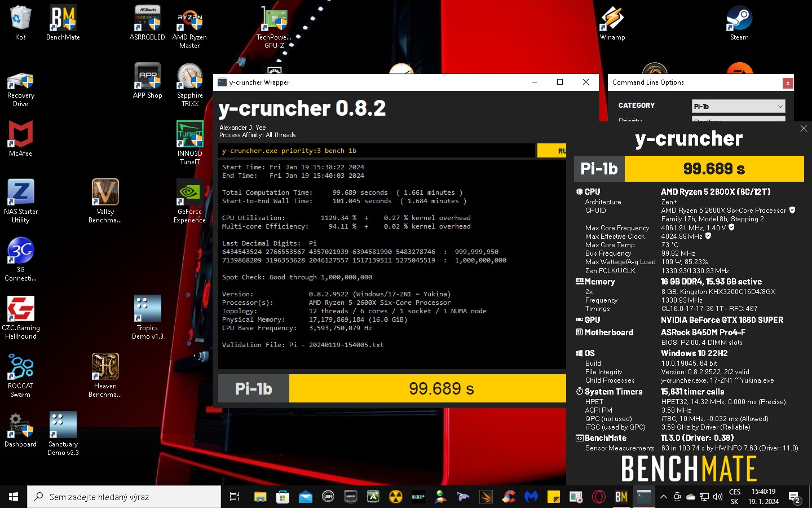Open the Windows Start menu
The width and height of the screenshot is (812, 508).
pyautogui.click(x=14, y=497)
